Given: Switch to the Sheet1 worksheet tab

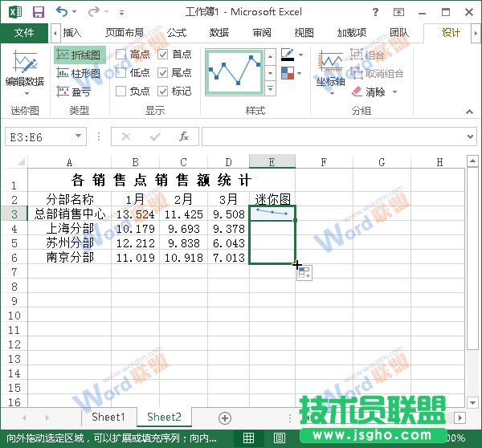Looking at the screenshot, I should pos(108,417).
